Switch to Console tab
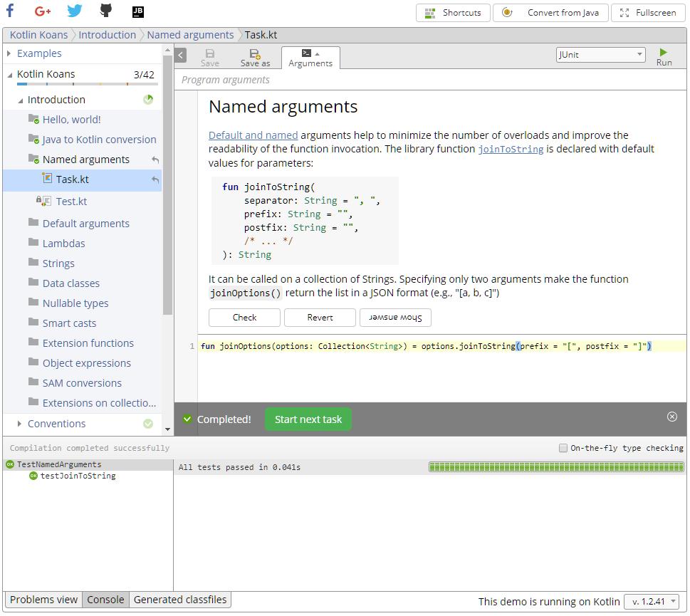The width and height of the screenshot is (690, 616). [x=105, y=600]
